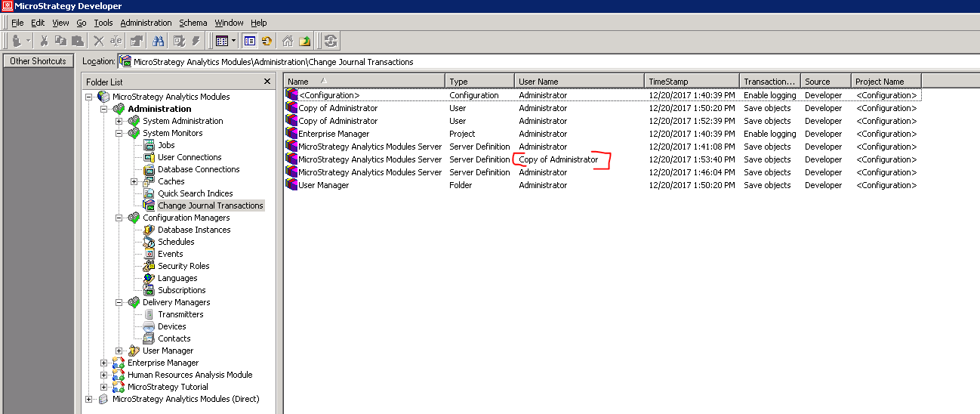Screen dimensions: 980x414
Task: Sort by the User Name column header
Action: click(x=580, y=81)
